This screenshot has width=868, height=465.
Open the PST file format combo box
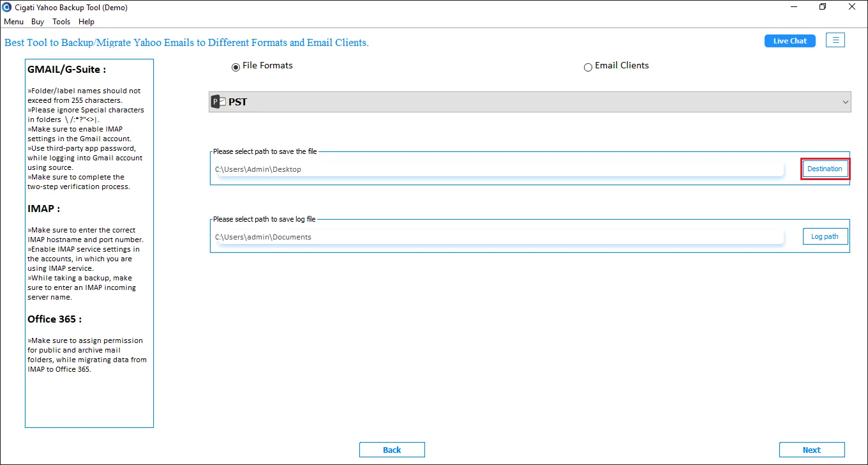[x=530, y=102]
